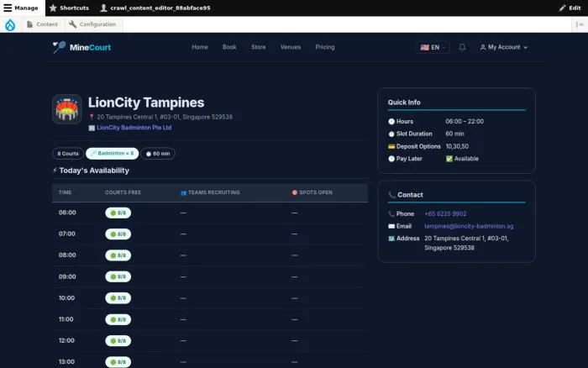The image size is (588, 368).
Task: Go to MineCourt home via logo text
Action: coord(90,47)
